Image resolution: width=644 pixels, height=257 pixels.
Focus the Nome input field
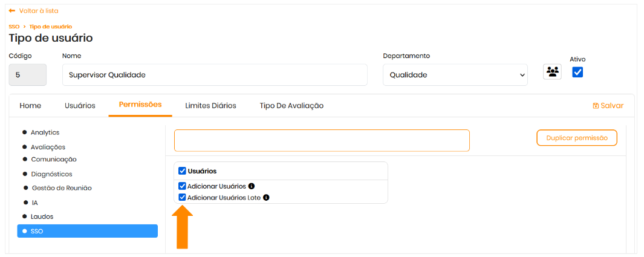tap(215, 75)
